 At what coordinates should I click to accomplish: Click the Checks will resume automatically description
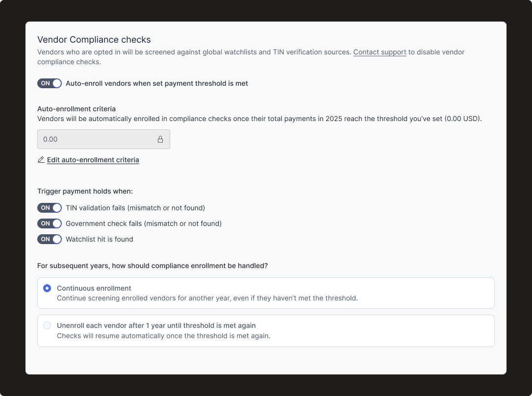tap(164, 336)
